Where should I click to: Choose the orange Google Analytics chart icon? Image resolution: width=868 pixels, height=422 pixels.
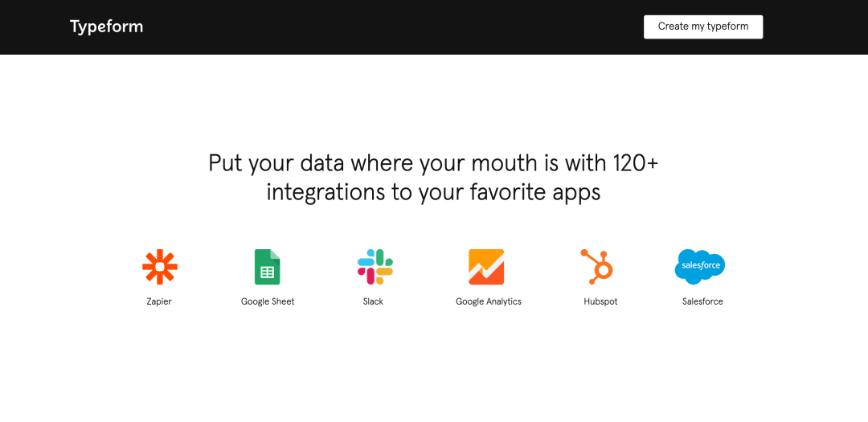pyautogui.click(x=486, y=267)
